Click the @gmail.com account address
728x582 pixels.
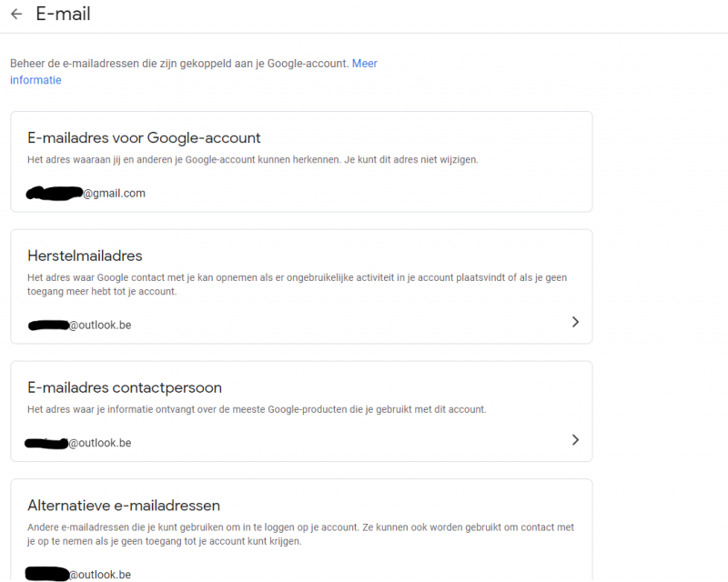tap(115, 194)
